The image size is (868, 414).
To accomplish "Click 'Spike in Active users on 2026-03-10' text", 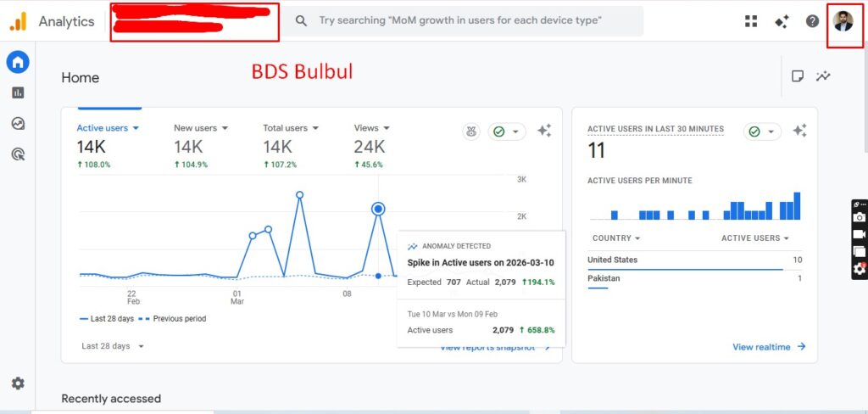I will pos(481,263).
